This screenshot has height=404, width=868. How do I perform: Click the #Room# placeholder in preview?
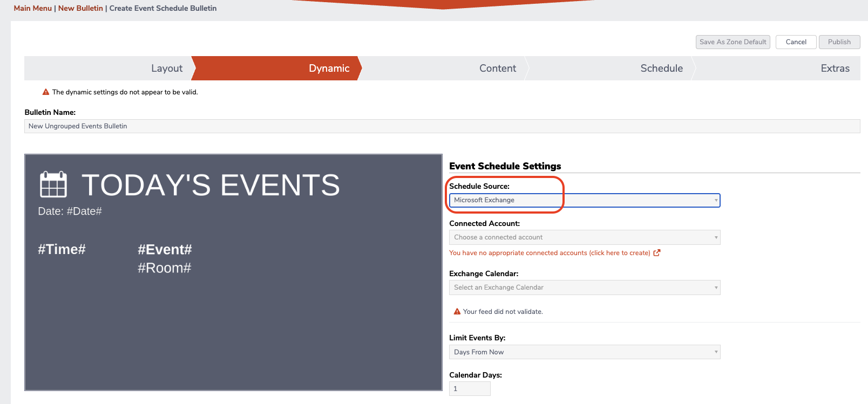[x=164, y=268]
